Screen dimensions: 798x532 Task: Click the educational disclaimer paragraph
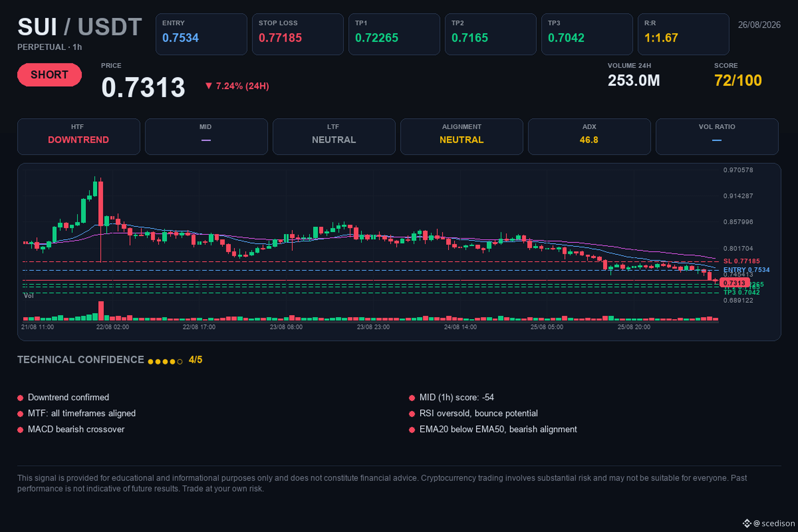(x=382, y=483)
